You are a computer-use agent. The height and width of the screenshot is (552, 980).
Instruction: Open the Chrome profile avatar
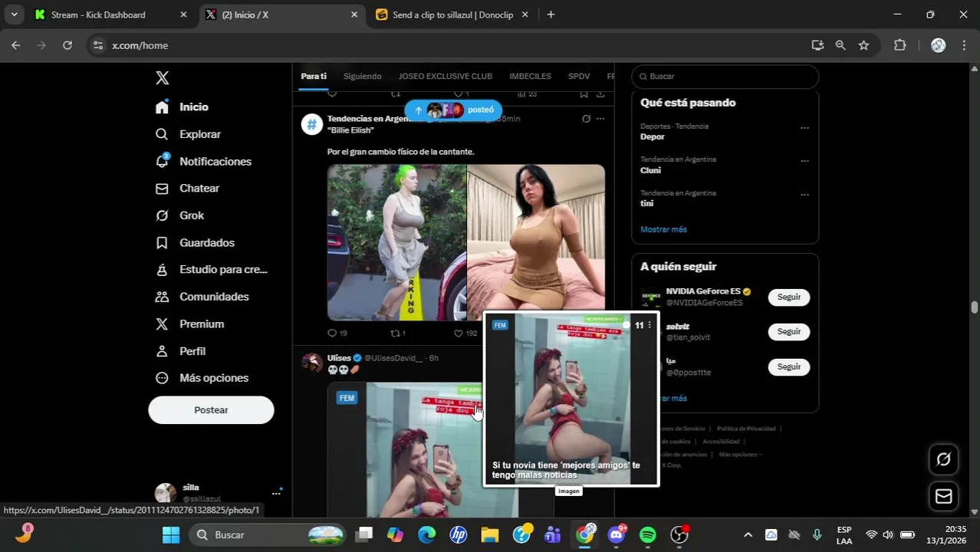click(938, 45)
